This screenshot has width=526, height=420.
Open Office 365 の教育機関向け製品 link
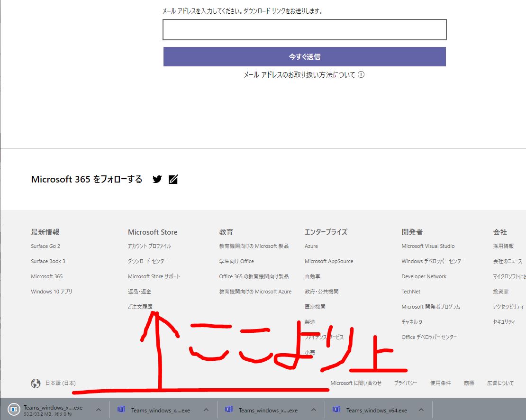point(254,276)
